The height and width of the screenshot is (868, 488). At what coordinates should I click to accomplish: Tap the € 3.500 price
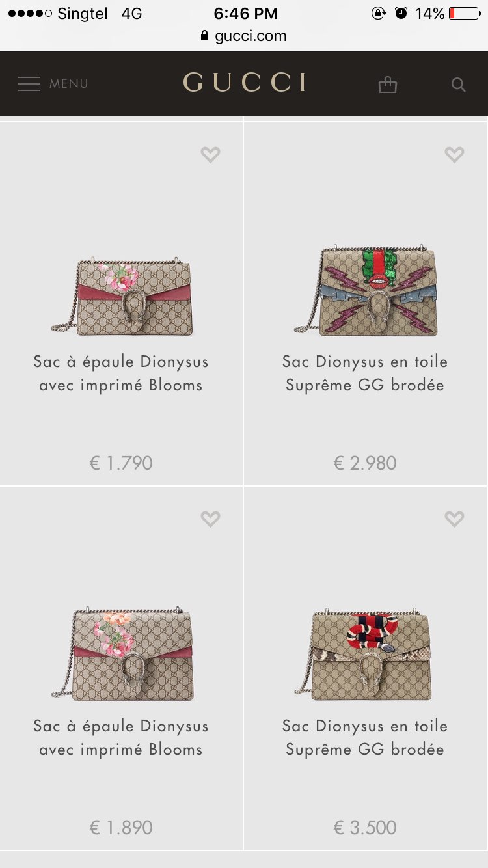point(365,828)
